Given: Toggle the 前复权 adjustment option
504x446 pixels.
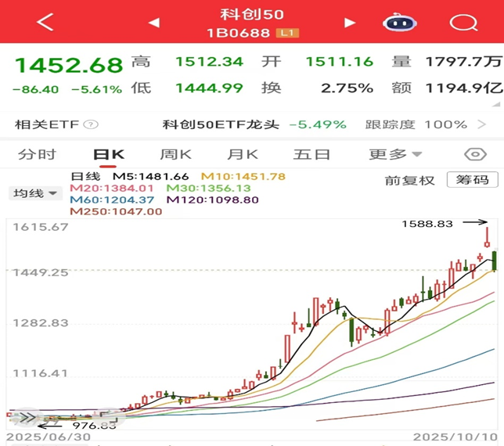Looking at the screenshot, I should click(x=410, y=181).
